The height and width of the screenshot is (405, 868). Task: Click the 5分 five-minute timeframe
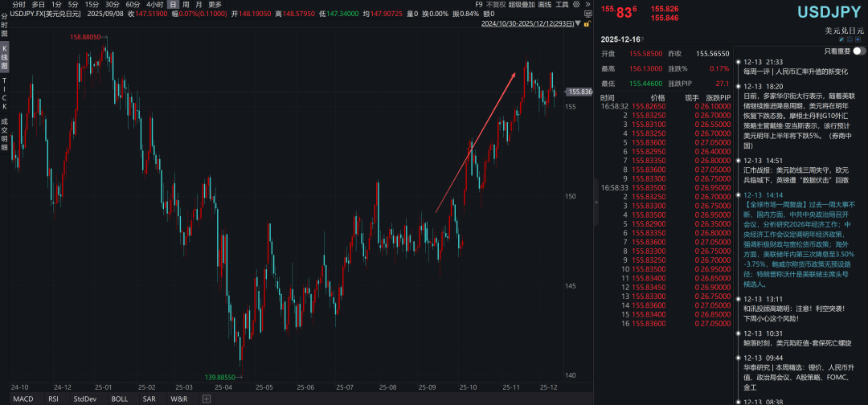[72, 4]
